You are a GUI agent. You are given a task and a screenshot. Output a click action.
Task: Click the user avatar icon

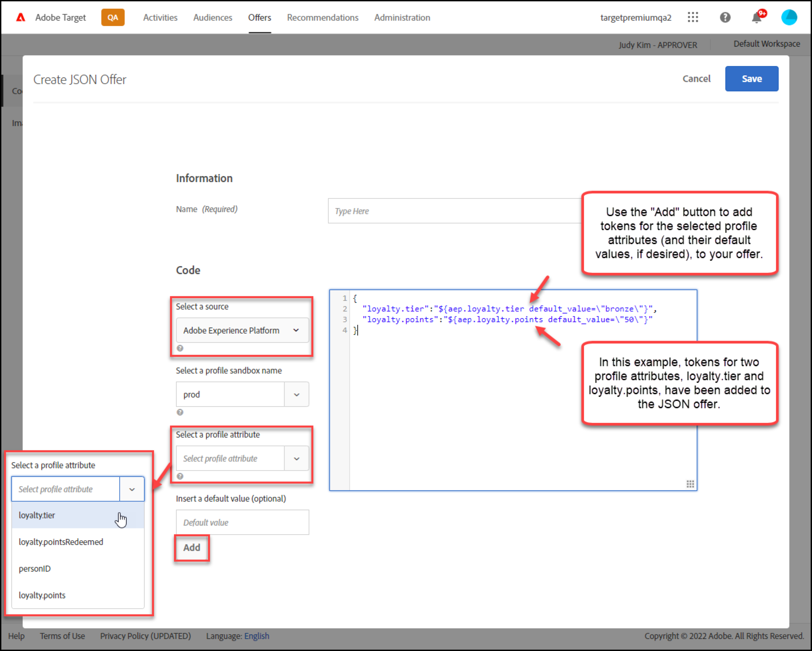pyautogui.click(x=789, y=17)
